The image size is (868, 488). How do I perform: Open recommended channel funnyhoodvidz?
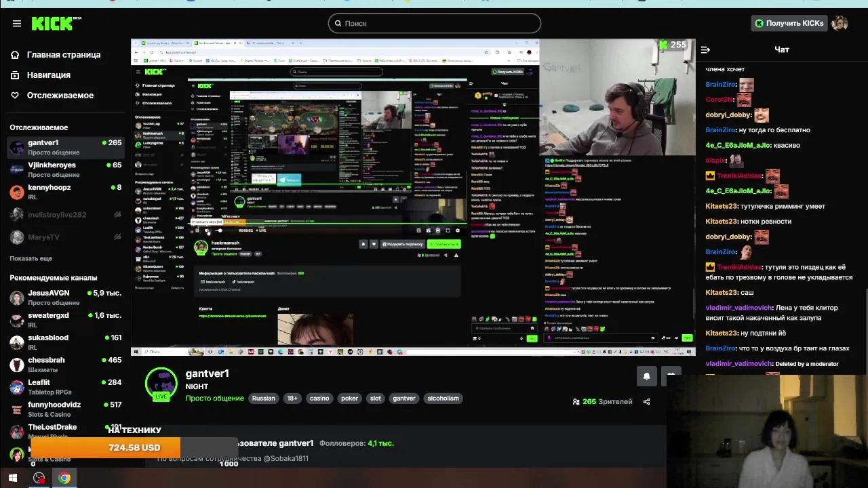[65, 409]
